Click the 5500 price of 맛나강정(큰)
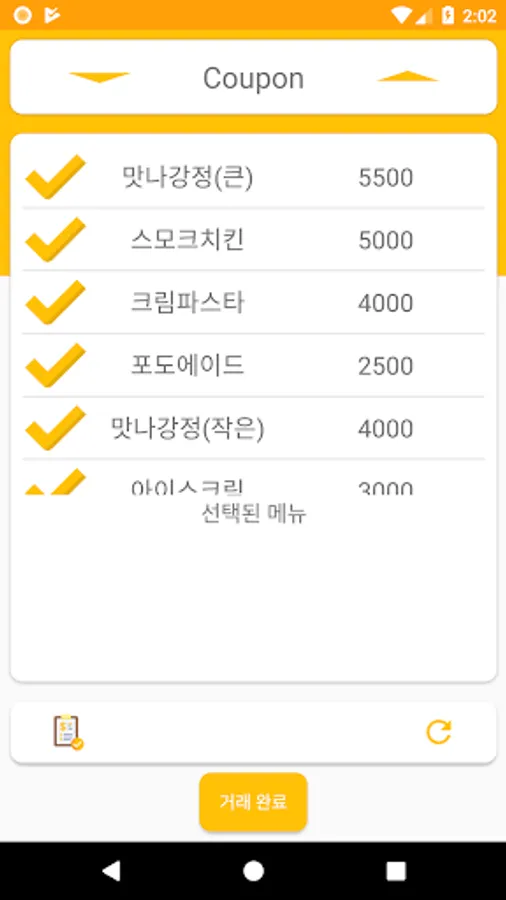 [386, 178]
